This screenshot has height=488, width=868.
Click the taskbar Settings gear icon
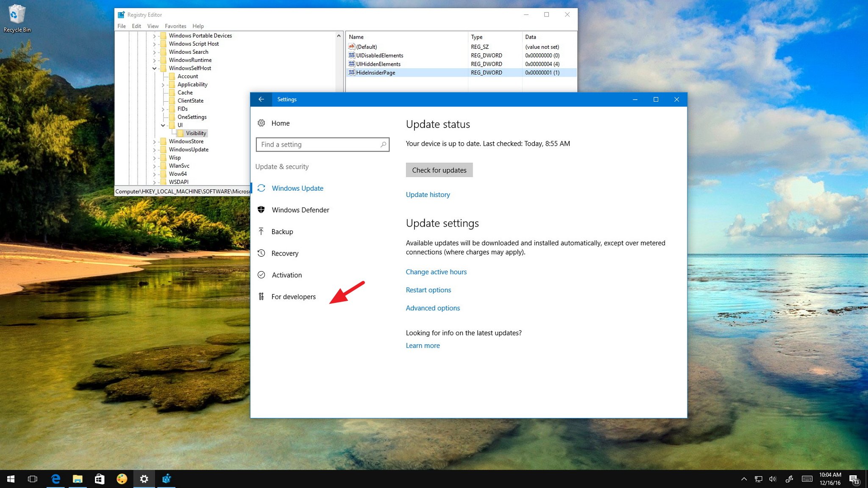coord(144,478)
